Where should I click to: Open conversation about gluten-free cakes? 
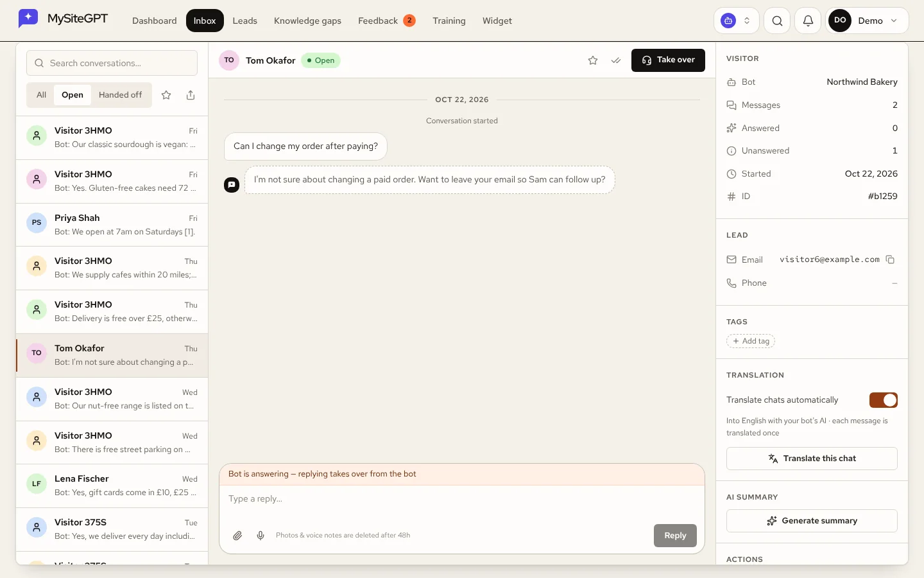pyautogui.click(x=112, y=181)
